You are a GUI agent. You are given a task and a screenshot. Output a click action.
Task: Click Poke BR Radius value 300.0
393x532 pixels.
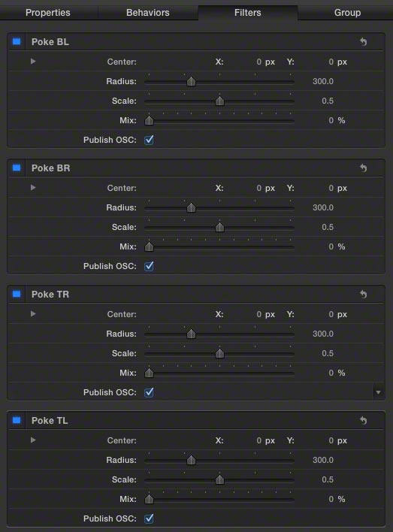[x=323, y=207]
